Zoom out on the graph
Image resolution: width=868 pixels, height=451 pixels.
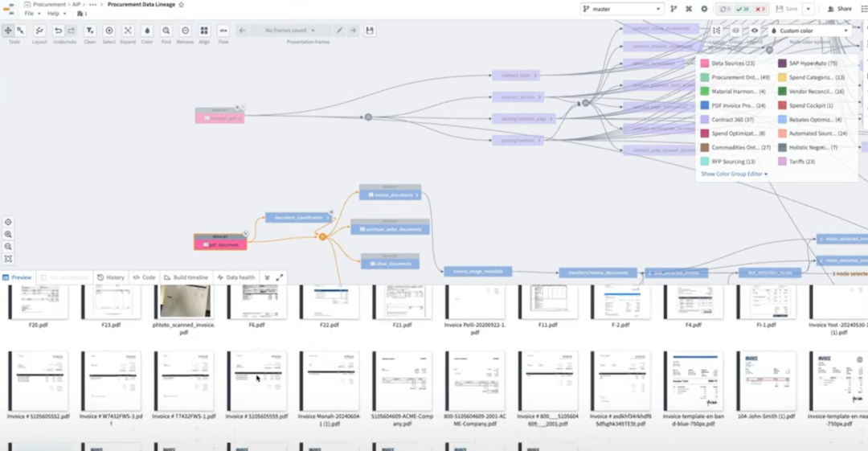(x=8, y=247)
